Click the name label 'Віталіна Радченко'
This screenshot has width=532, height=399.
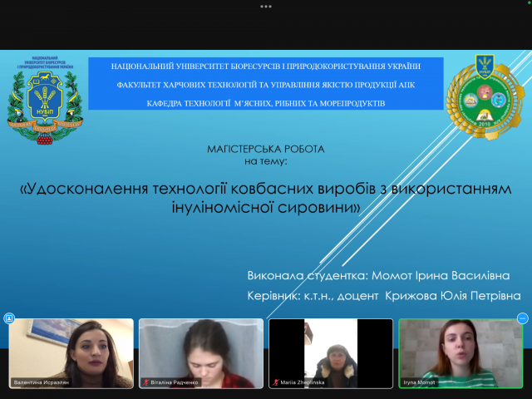click(x=175, y=382)
